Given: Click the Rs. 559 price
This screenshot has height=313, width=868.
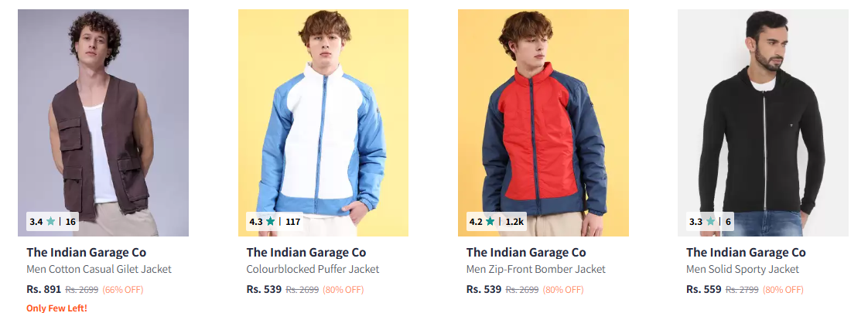Looking at the screenshot, I should (703, 289).
